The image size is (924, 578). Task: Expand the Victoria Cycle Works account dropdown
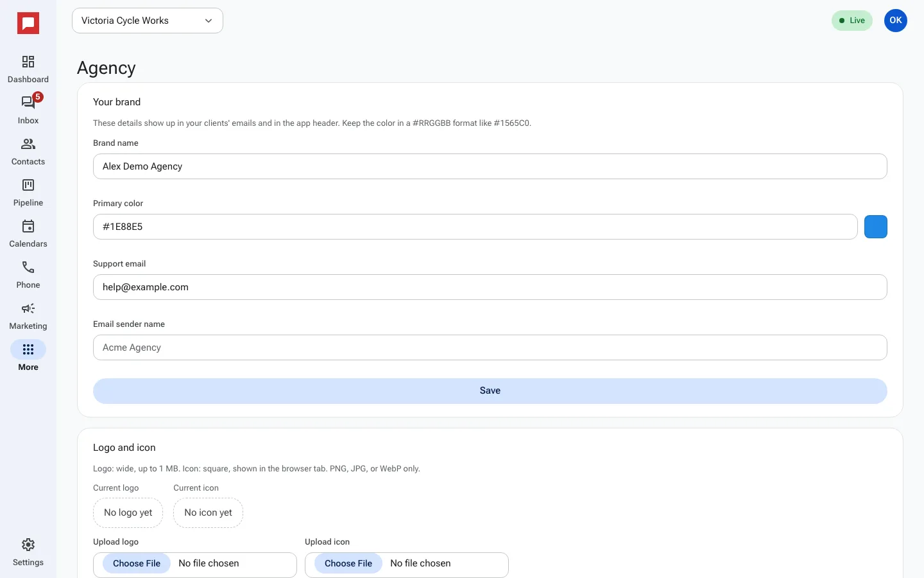click(148, 21)
